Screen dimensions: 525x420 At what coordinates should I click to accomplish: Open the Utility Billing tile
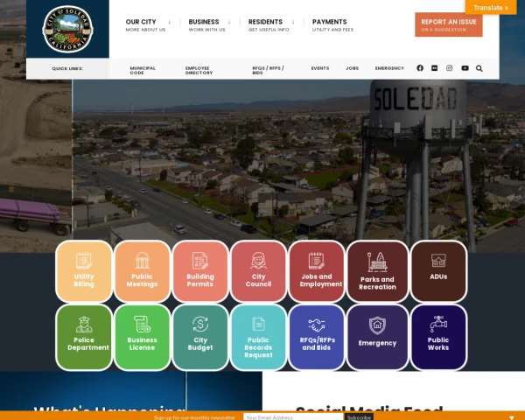tap(84, 271)
